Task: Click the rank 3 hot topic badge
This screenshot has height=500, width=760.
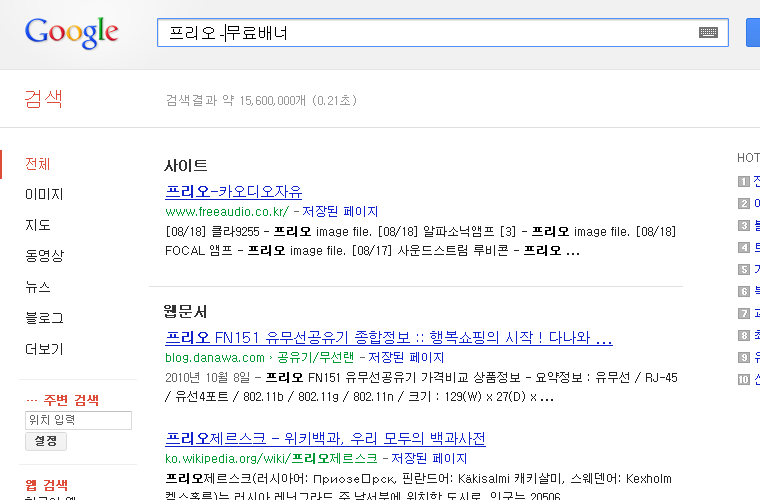Action: (743, 225)
